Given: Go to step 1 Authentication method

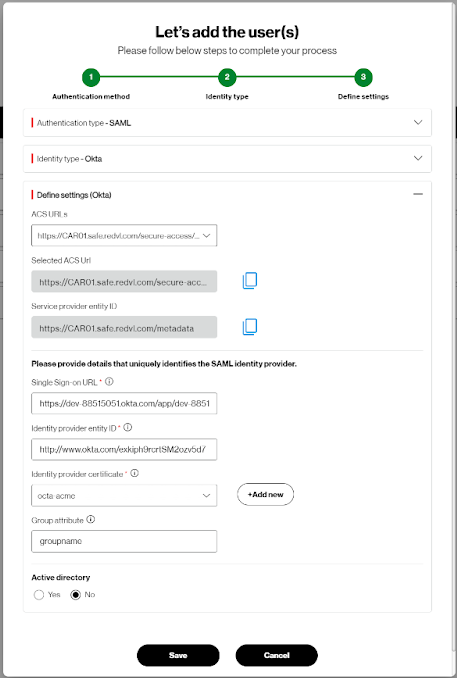Looking at the screenshot, I should [x=91, y=77].
